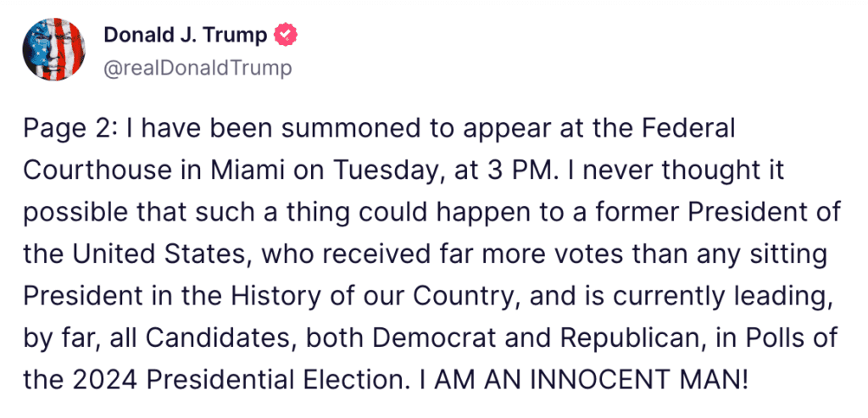Click the flag-painted profile avatar
The image size is (868, 418).
pos(54,50)
